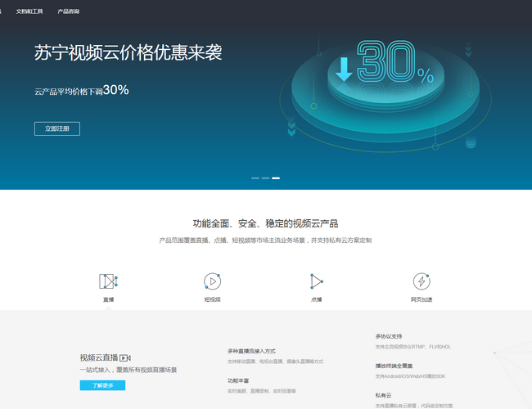
Task: Open the 播放终端全覆盖 feature heading
Action: tap(394, 366)
